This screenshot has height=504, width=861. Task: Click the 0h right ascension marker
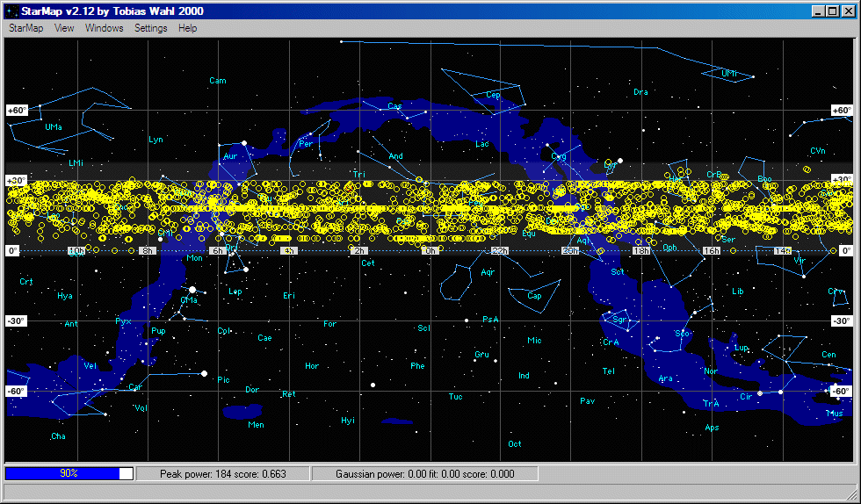[430, 251]
